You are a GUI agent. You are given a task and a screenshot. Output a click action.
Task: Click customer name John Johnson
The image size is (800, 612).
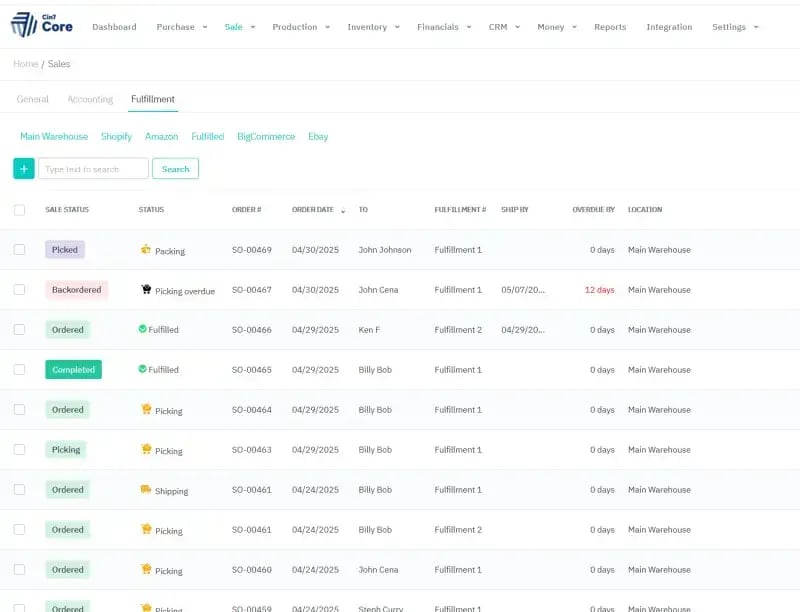(385, 250)
